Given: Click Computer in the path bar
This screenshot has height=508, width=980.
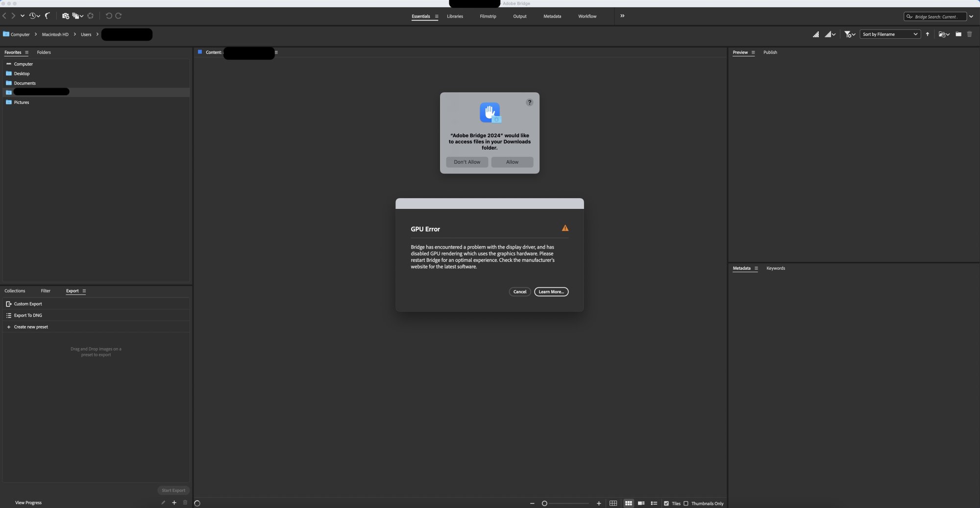Looking at the screenshot, I should [20, 34].
